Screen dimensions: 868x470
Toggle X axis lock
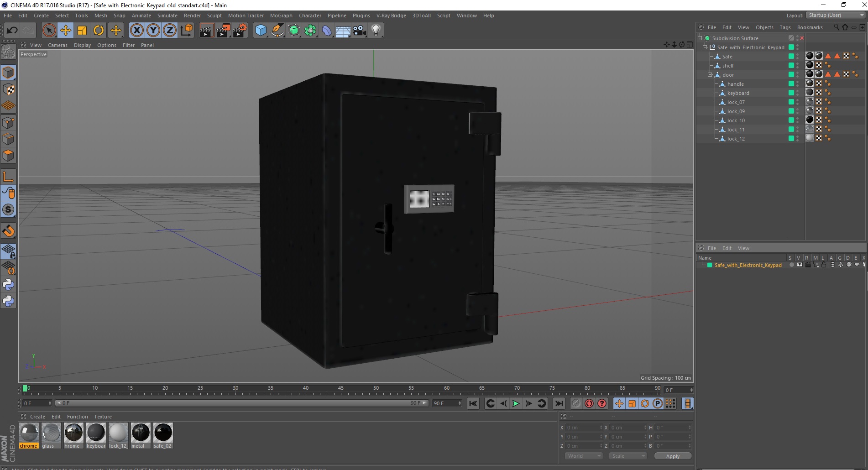[x=136, y=31]
